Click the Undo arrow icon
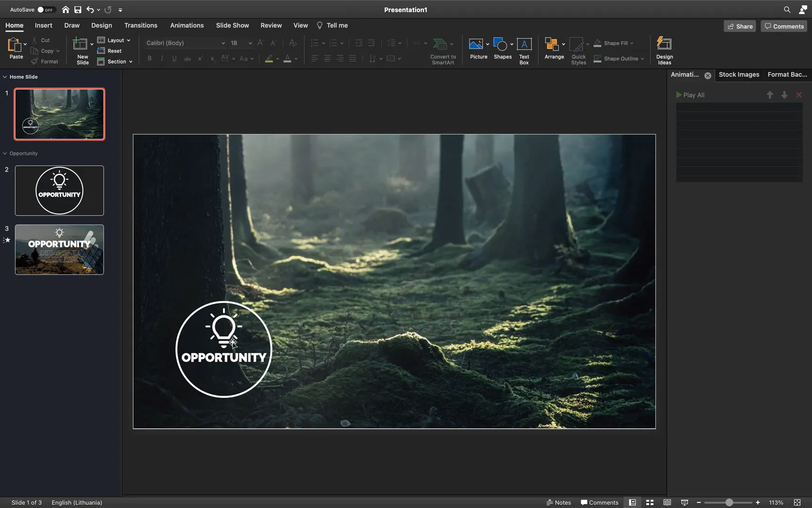 coord(90,9)
